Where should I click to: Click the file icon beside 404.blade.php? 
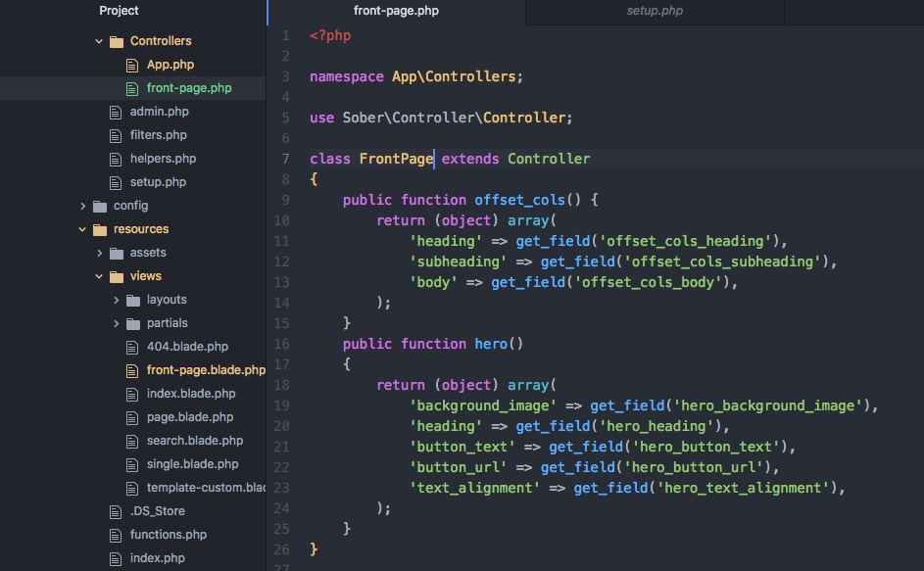[x=132, y=347]
